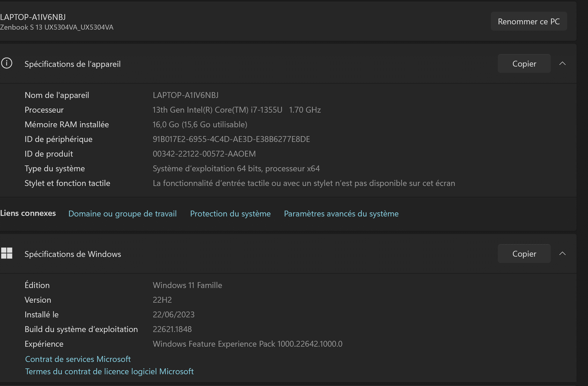Collapse Spécifications de Windows section chevron
Viewport: 588px width, 386px height.
tap(562, 254)
